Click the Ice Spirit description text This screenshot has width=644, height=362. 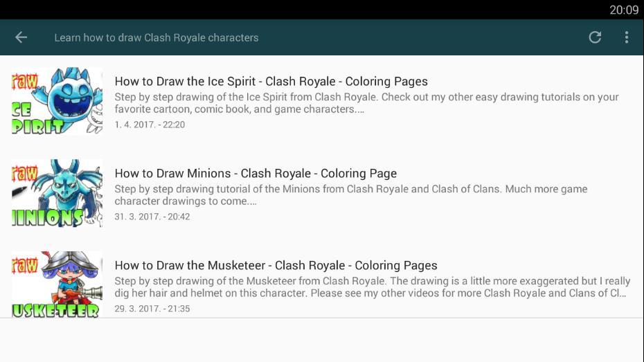point(366,103)
